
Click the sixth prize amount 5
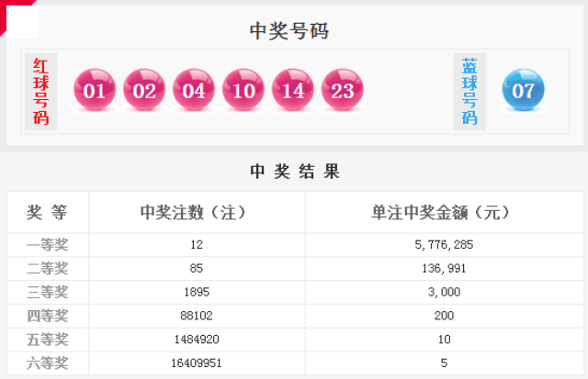tap(444, 362)
